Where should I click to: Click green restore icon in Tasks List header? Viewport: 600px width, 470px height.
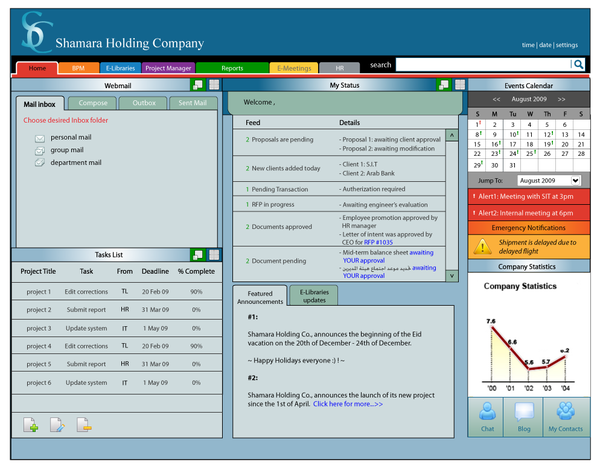coord(198,255)
